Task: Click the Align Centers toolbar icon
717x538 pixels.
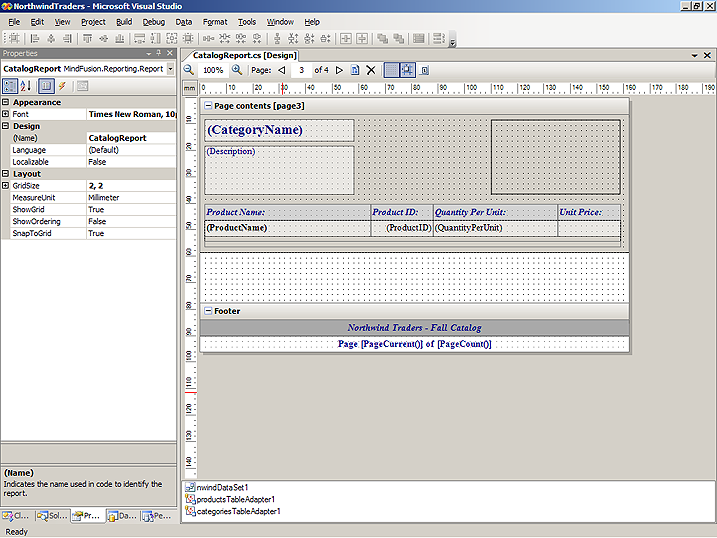Action: (x=51, y=38)
